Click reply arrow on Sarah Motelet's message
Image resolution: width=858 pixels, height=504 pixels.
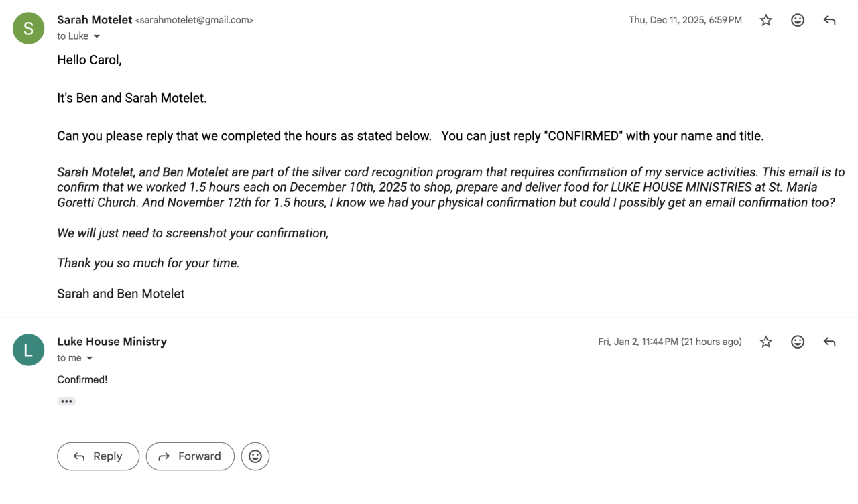(x=829, y=21)
